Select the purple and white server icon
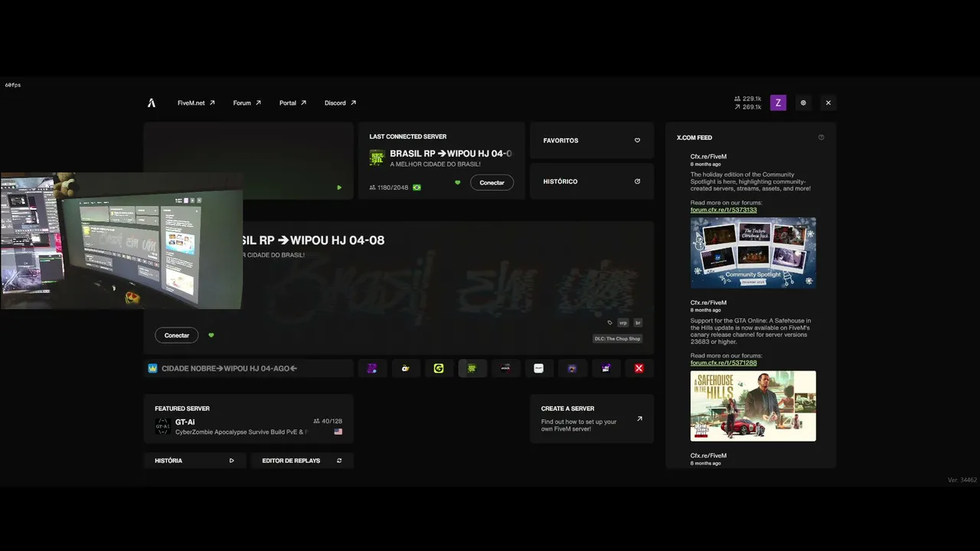Viewport: 980px width, 551px height. coord(606,368)
